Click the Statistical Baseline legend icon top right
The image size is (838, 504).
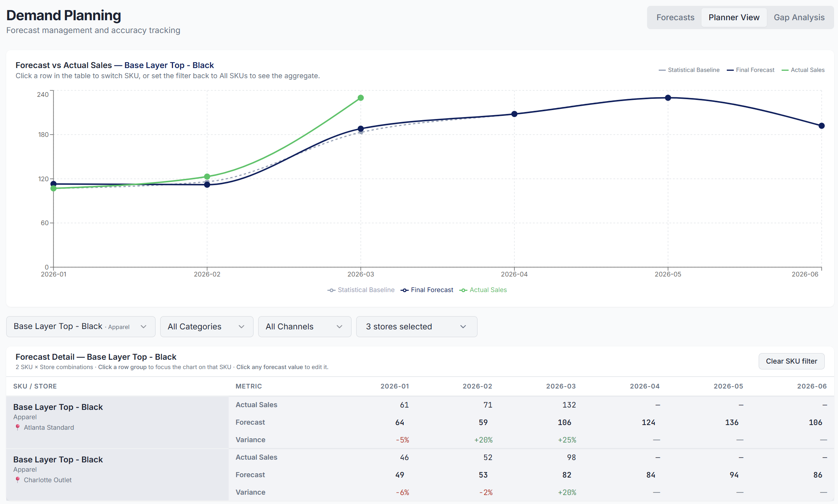coord(662,70)
